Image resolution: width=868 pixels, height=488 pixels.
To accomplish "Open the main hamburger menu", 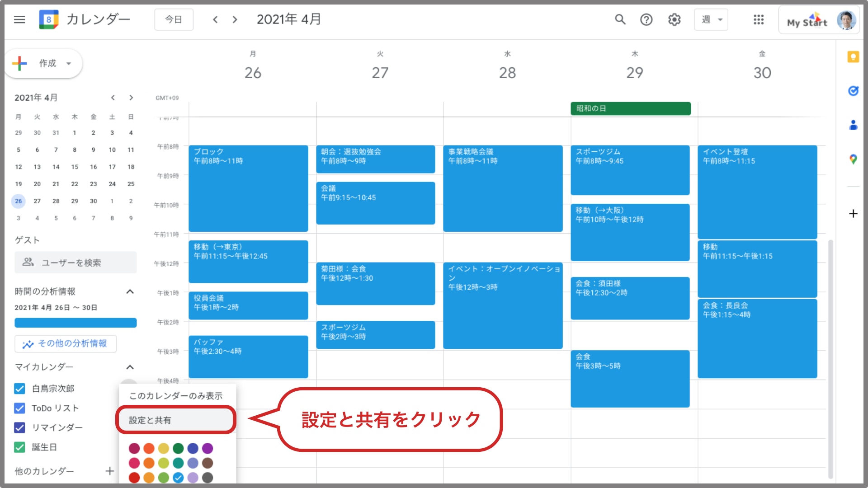I will (x=19, y=19).
